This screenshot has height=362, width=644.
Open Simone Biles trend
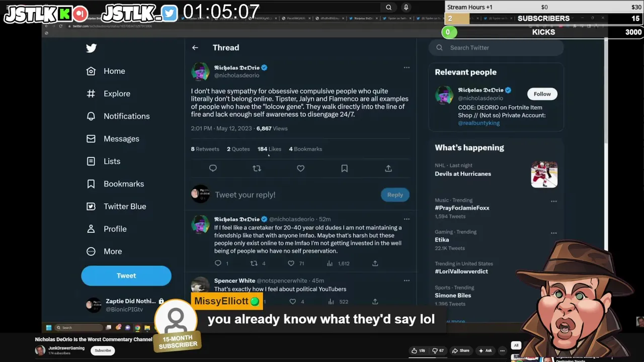point(453,296)
